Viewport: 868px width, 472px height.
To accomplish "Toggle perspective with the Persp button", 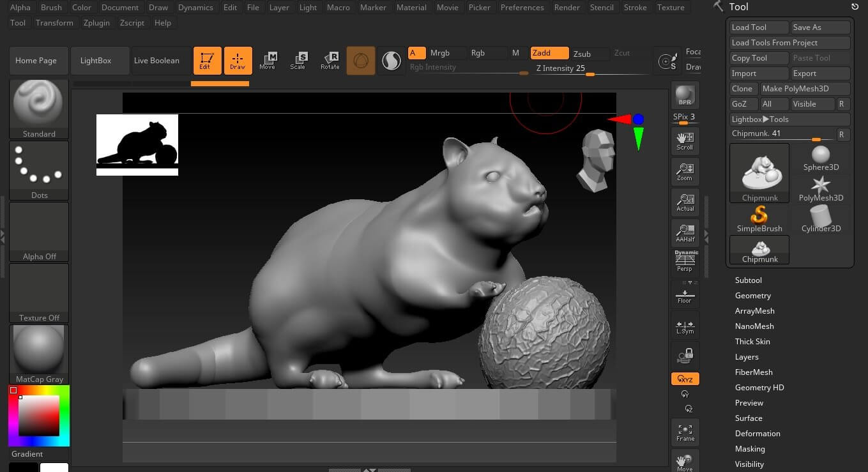I will pos(685,262).
